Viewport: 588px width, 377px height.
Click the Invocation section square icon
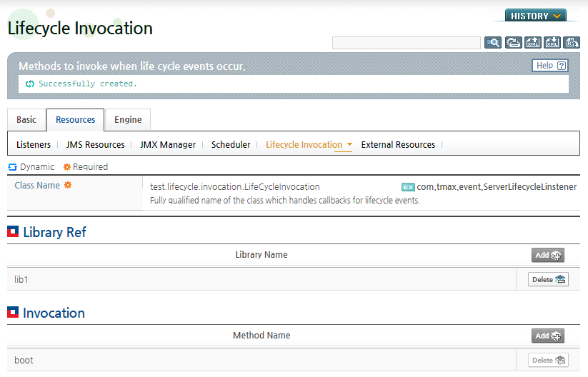point(13,312)
